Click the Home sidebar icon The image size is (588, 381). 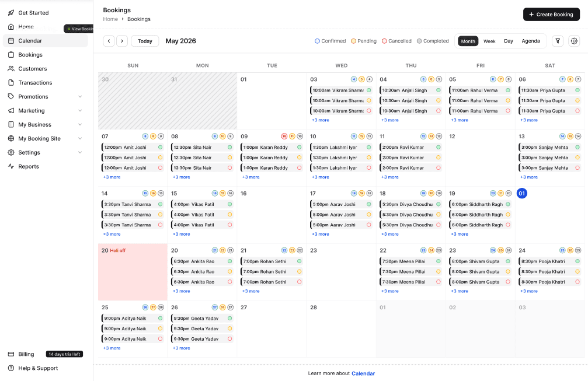pos(11,27)
